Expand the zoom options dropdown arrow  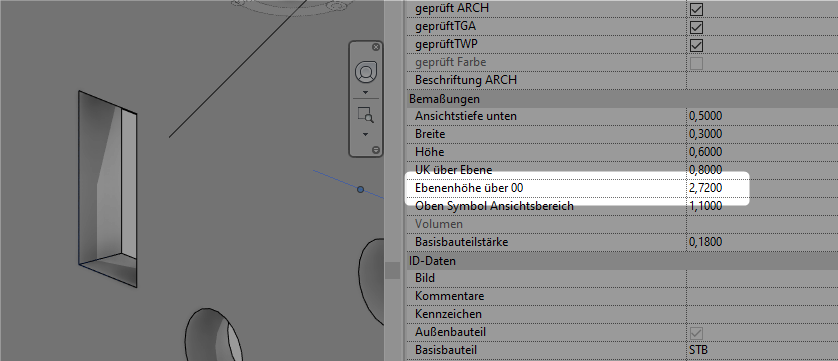366,134
